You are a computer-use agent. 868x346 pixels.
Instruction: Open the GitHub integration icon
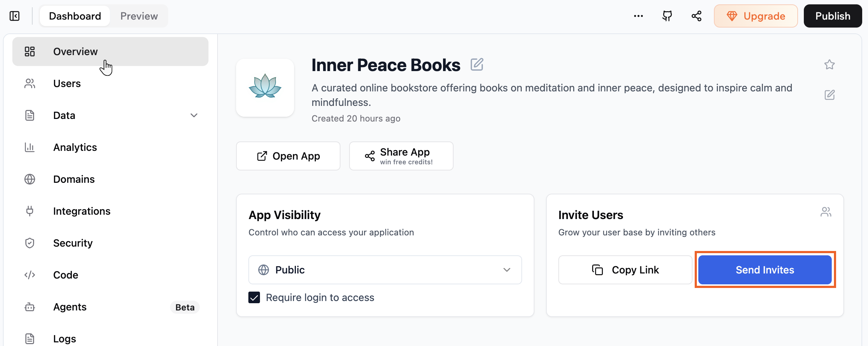[667, 16]
